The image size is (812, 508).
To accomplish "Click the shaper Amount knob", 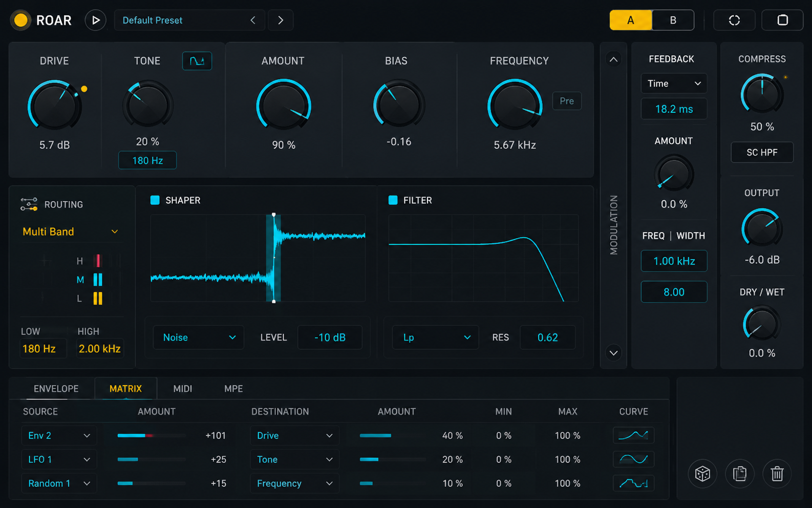I will coord(283,105).
